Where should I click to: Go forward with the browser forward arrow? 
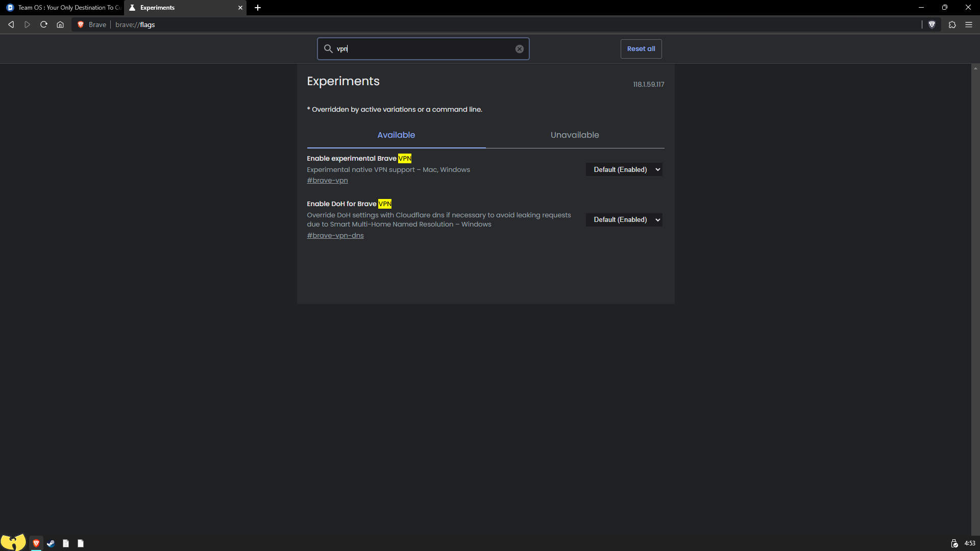tap(28, 24)
